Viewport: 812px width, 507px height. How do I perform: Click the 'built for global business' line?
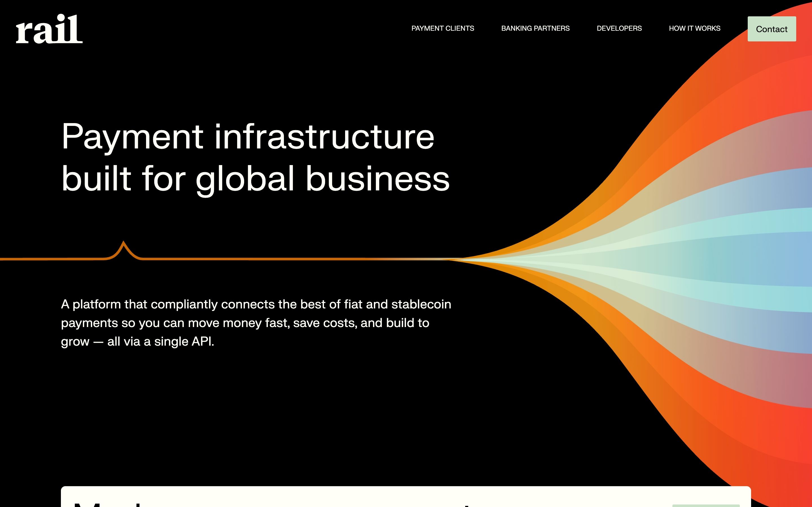click(x=255, y=179)
